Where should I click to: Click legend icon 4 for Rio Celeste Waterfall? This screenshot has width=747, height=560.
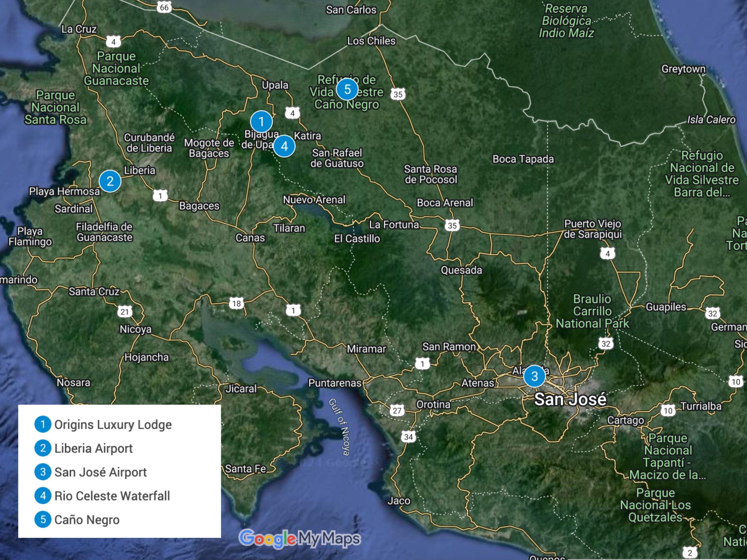point(43,496)
